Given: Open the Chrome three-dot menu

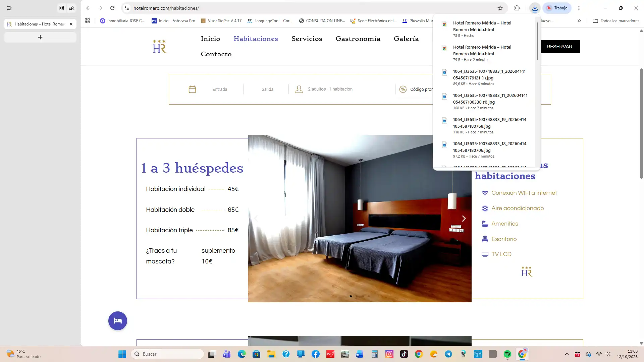Looking at the screenshot, I should [x=579, y=8].
